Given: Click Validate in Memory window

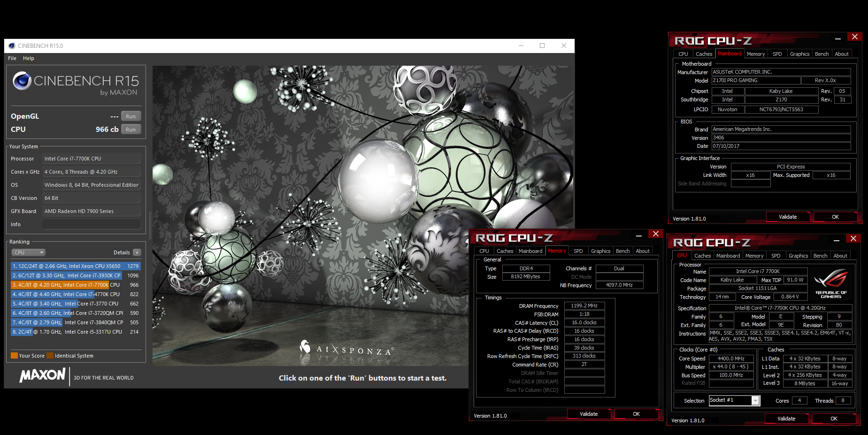Looking at the screenshot, I should tap(589, 414).
